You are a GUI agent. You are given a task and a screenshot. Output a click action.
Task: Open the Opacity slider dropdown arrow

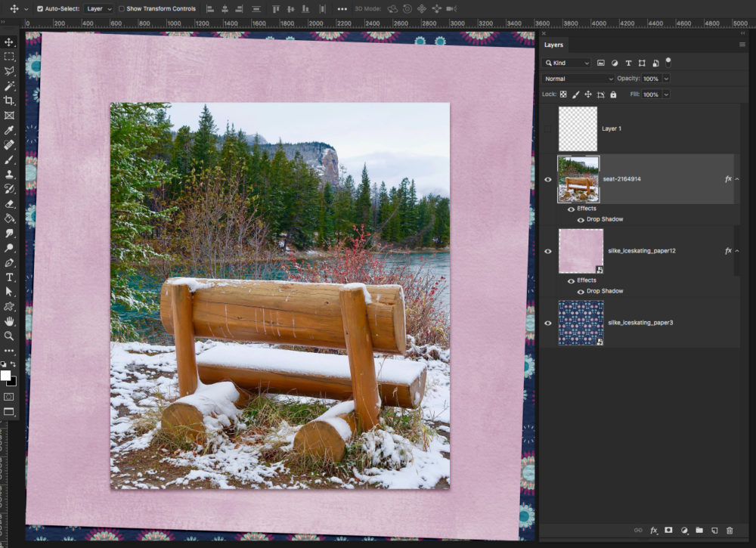point(666,79)
